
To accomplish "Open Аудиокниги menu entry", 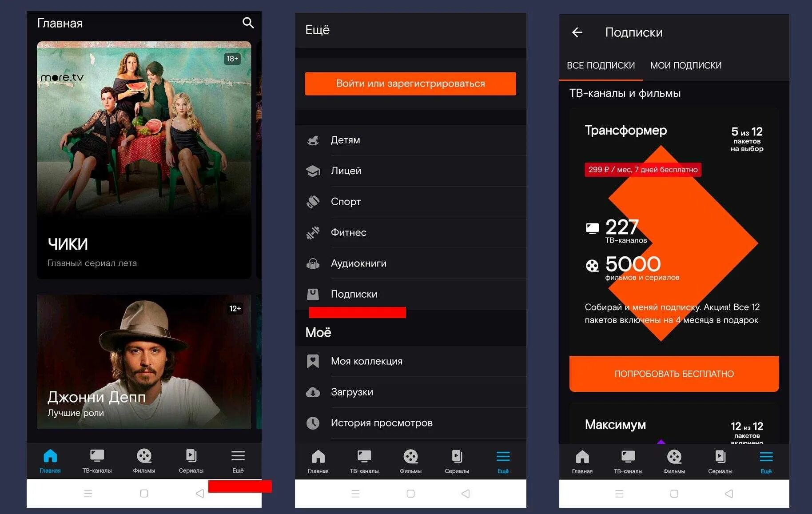I will (410, 263).
